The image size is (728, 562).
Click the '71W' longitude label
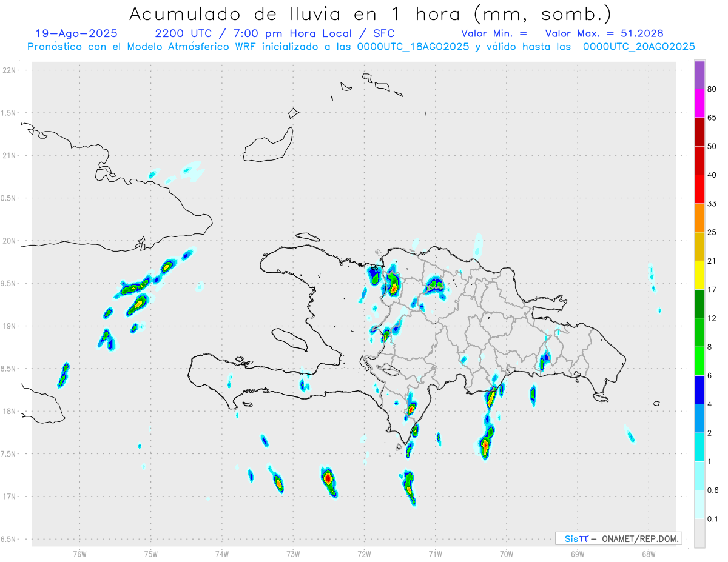435,554
